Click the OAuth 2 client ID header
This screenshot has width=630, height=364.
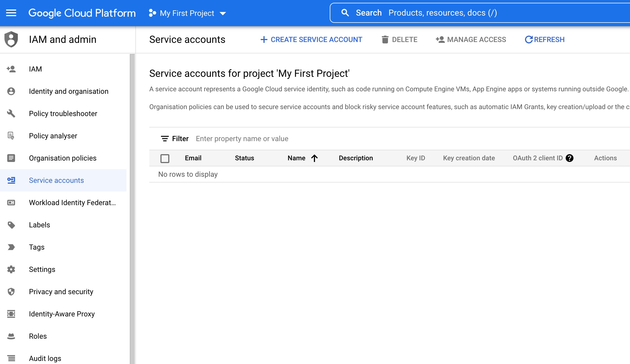click(538, 158)
